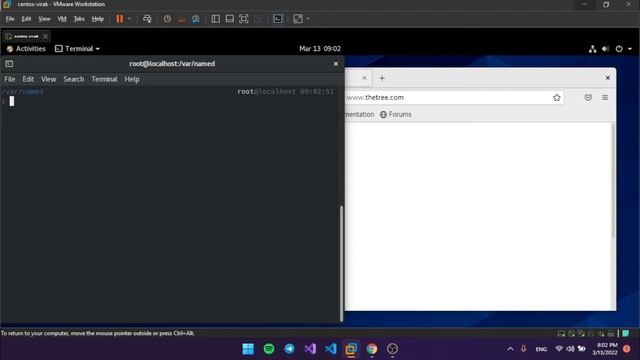The image size is (640, 360).
Task: Click the Mar 13 09:02 clock
Action: [x=320, y=49]
